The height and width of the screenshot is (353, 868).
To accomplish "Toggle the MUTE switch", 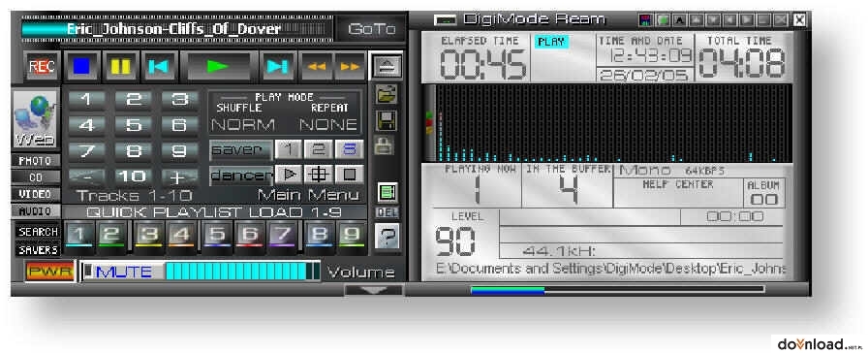I will click(124, 272).
